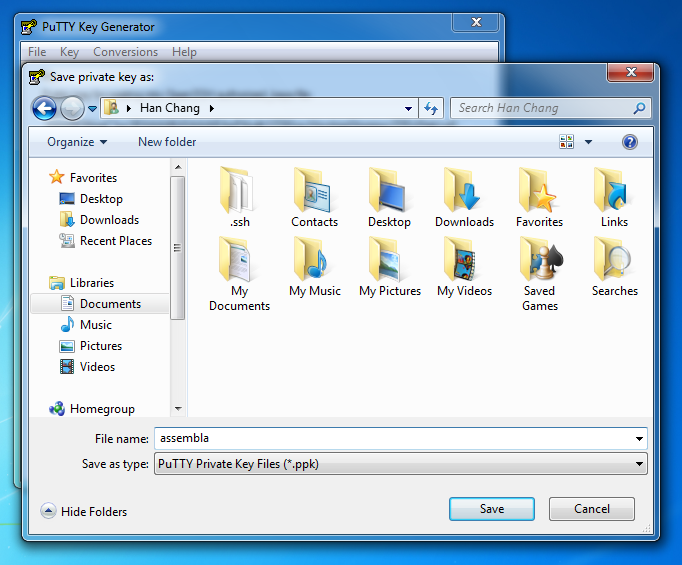Open the .ssh folder

click(239, 197)
